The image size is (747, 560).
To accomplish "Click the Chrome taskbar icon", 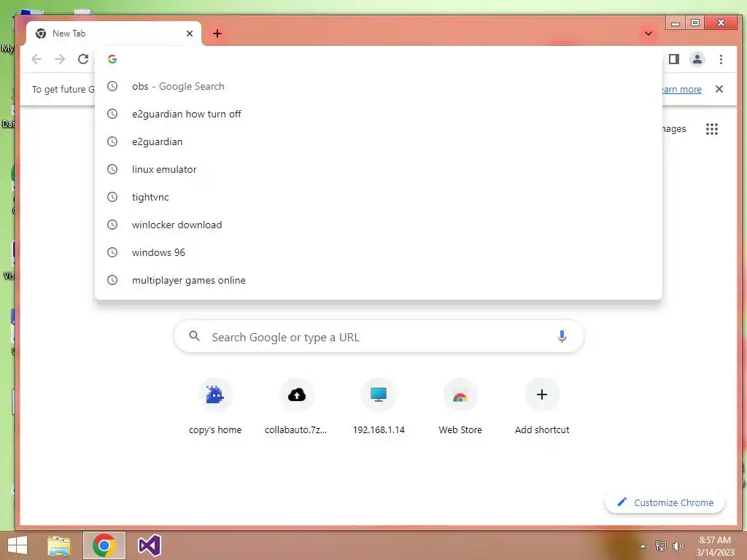I will point(104,545).
